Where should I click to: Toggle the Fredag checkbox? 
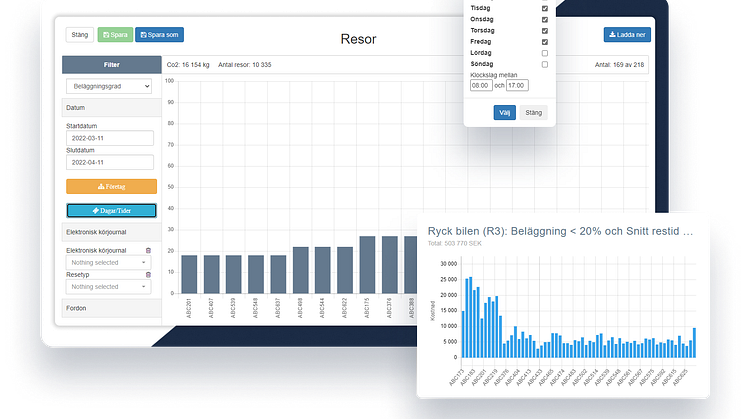545,42
